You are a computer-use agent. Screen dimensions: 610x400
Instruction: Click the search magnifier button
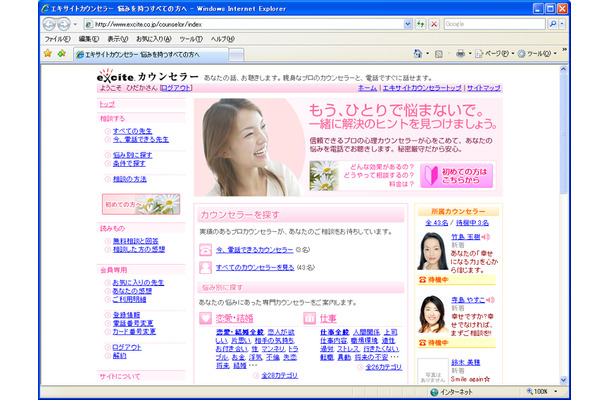[552, 24]
